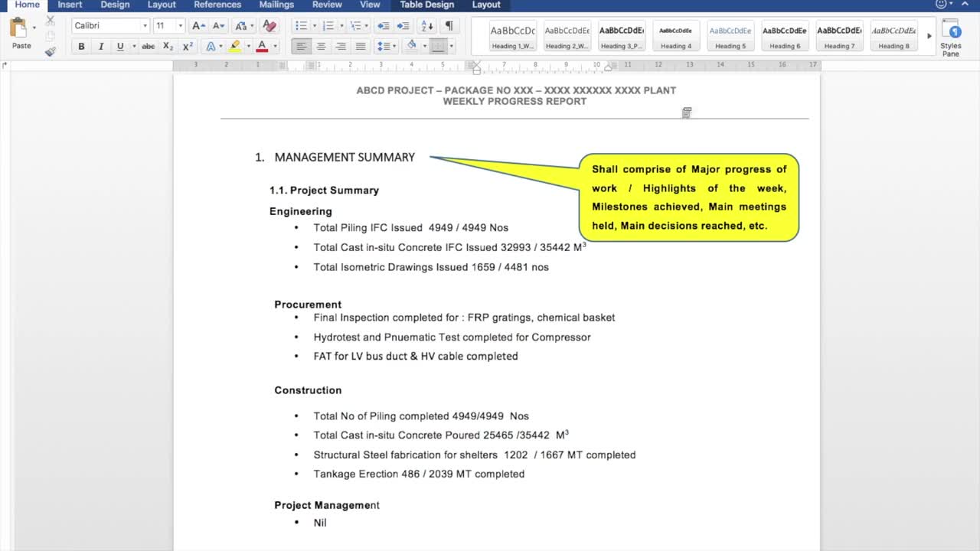The width and height of the screenshot is (980, 551).
Task: Click the MANAGEMENT SUMMARY heading
Action: pos(345,157)
